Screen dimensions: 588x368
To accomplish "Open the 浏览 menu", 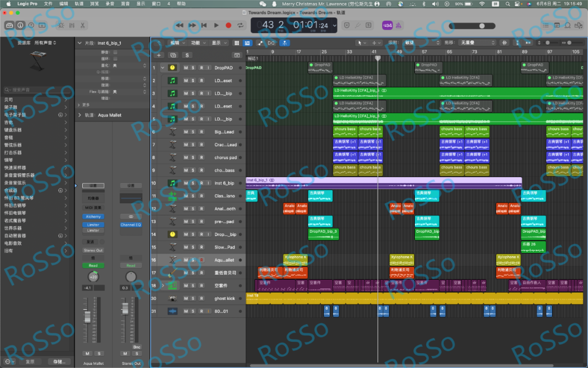I will (x=94, y=4).
